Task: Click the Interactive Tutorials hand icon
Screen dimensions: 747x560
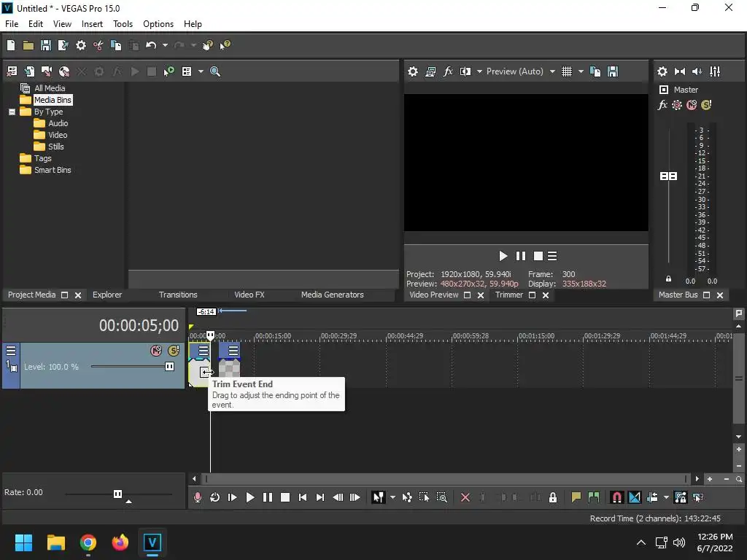Action: pos(208,45)
